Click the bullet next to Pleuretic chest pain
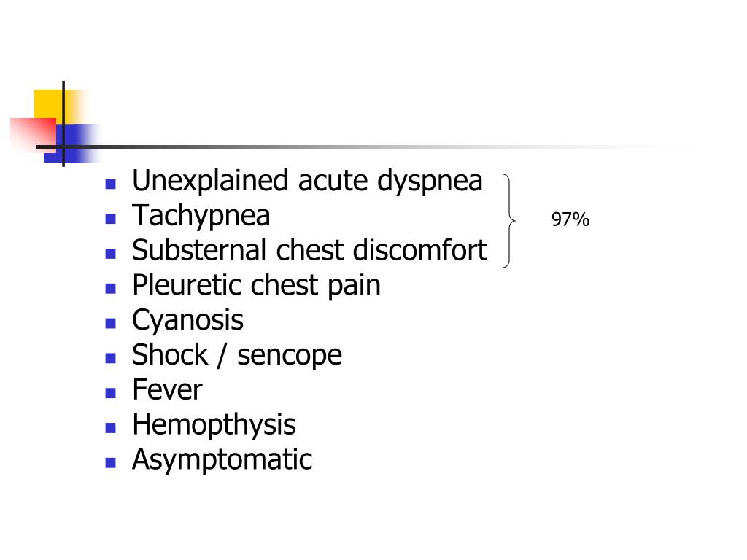 pos(111,288)
